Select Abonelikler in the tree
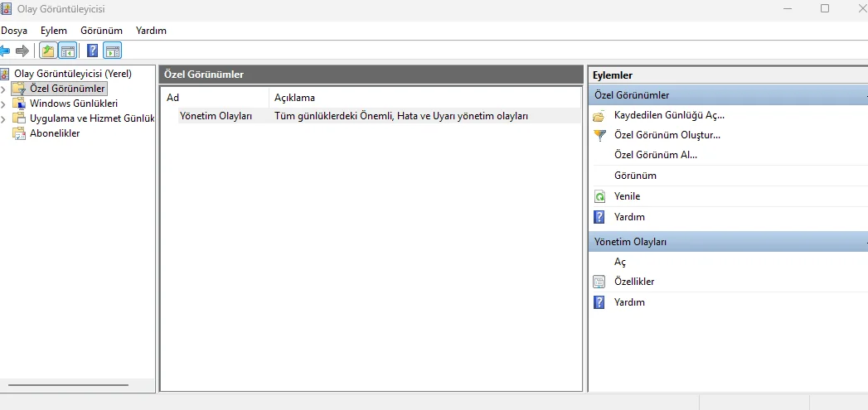 pyautogui.click(x=55, y=133)
